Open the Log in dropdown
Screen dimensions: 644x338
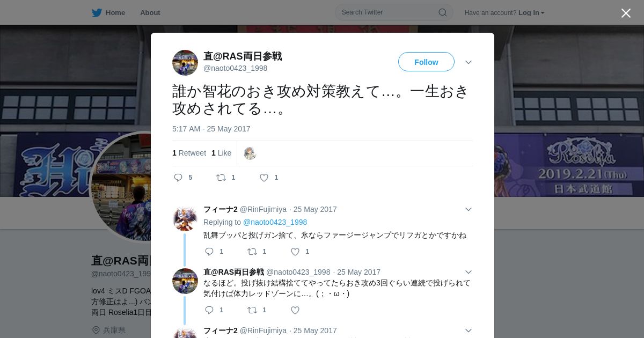coord(531,13)
